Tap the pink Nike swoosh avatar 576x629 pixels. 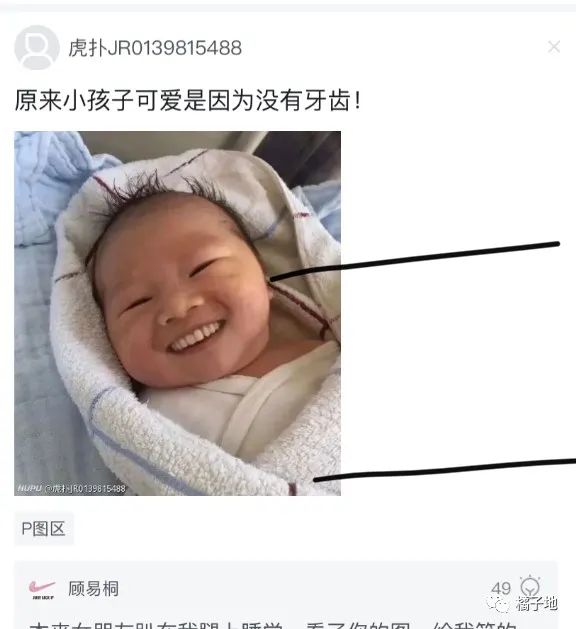[x=42, y=590]
